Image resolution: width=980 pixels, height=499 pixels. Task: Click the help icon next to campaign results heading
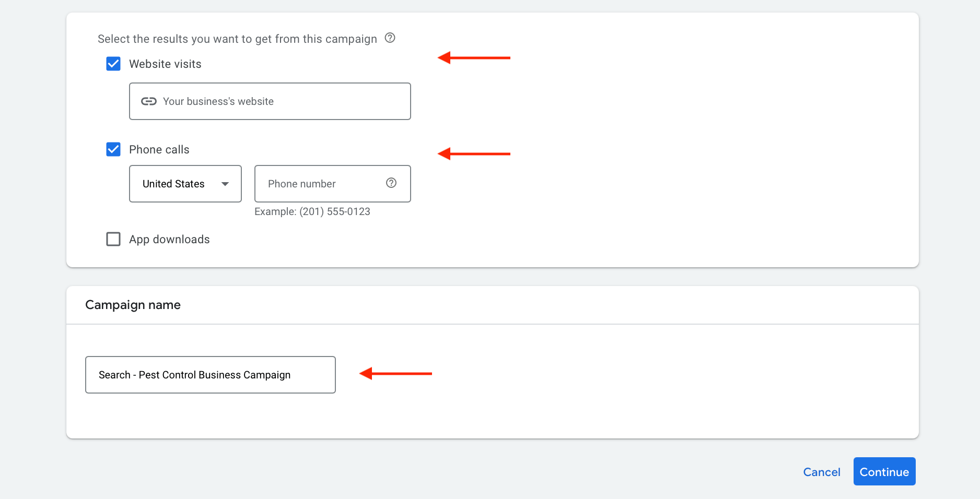click(390, 38)
